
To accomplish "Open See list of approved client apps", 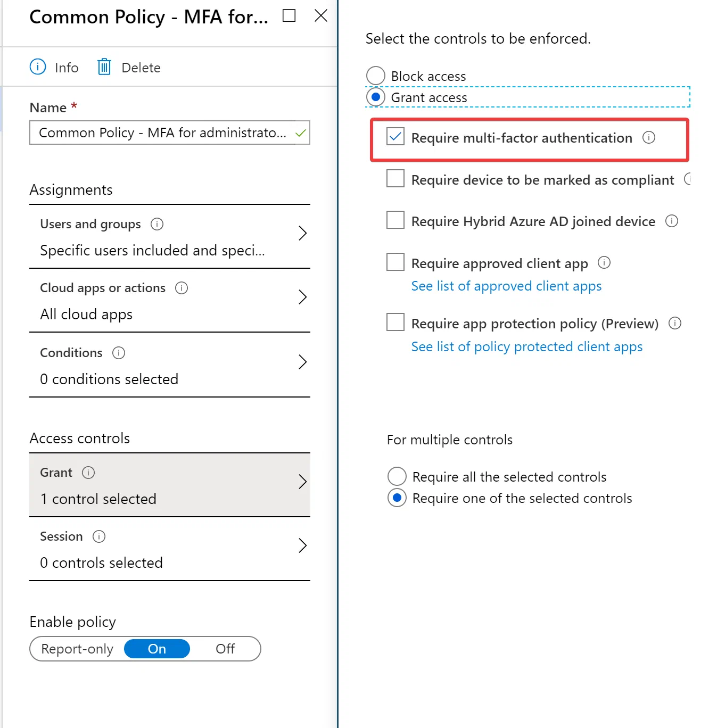I will coord(506,286).
